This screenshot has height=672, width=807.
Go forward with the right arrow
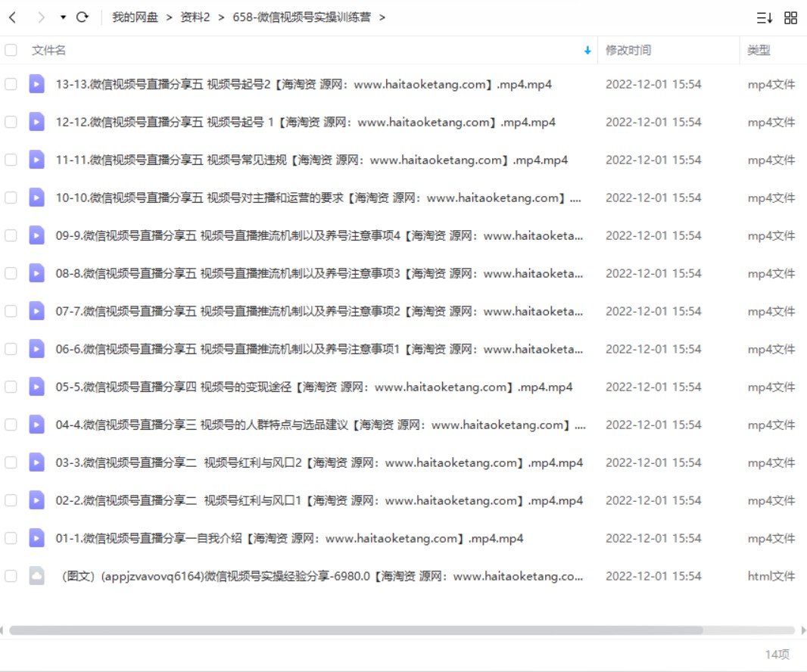point(41,17)
